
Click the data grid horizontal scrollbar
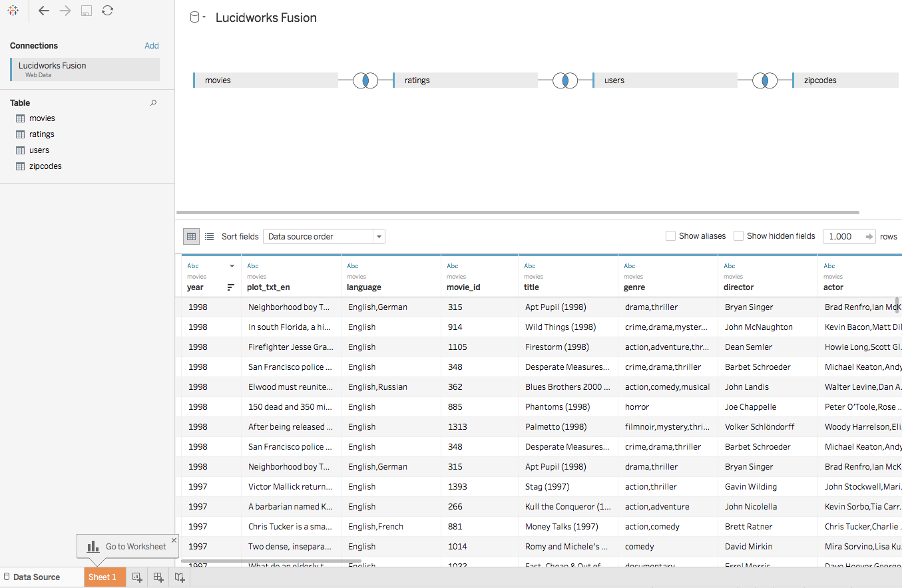pyautogui.click(x=271, y=561)
